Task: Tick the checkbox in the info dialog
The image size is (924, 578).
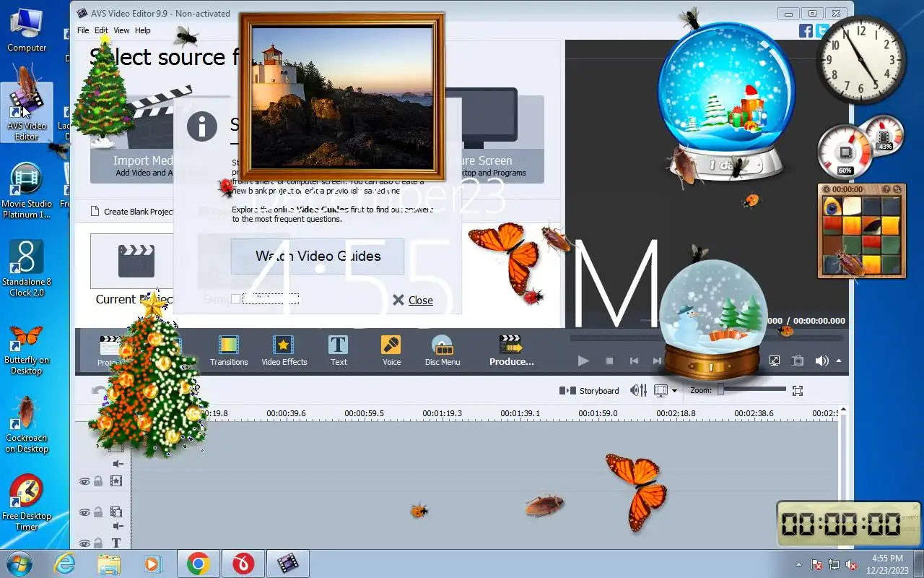Action: pos(235,299)
